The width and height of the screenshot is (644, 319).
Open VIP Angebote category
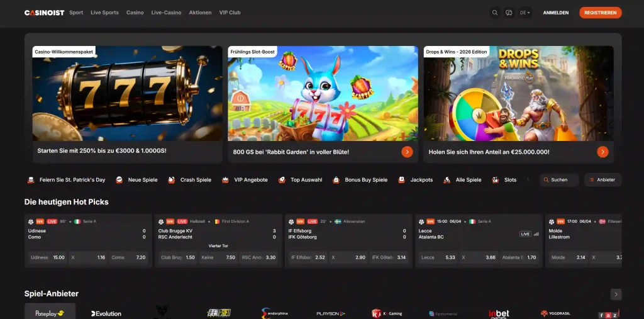245,180
